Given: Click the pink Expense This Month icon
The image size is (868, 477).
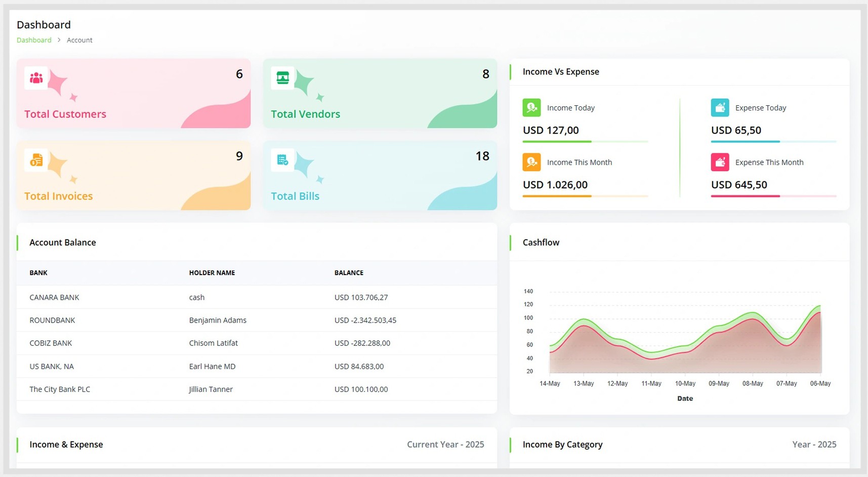Looking at the screenshot, I should click(720, 163).
